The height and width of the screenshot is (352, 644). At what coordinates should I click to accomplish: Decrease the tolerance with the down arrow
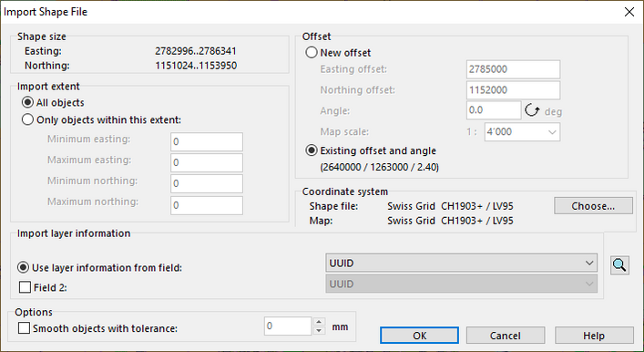tap(319, 330)
